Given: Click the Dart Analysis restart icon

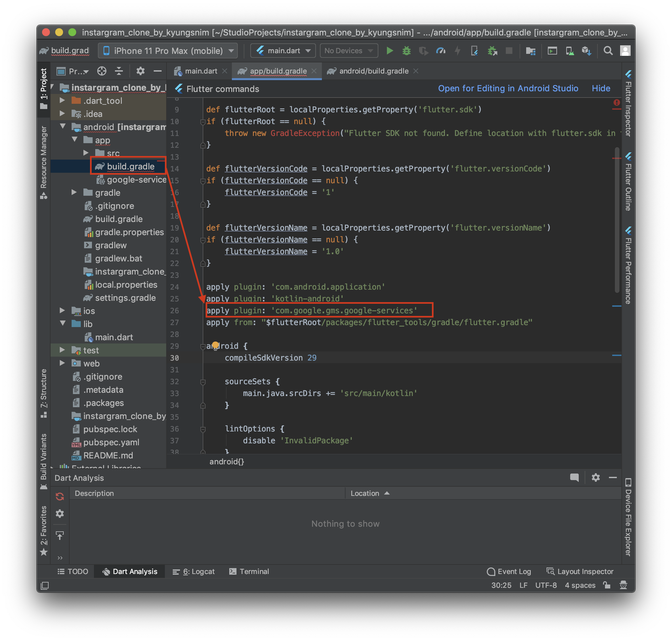Looking at the screenshot, I should [x=60, y=496].
